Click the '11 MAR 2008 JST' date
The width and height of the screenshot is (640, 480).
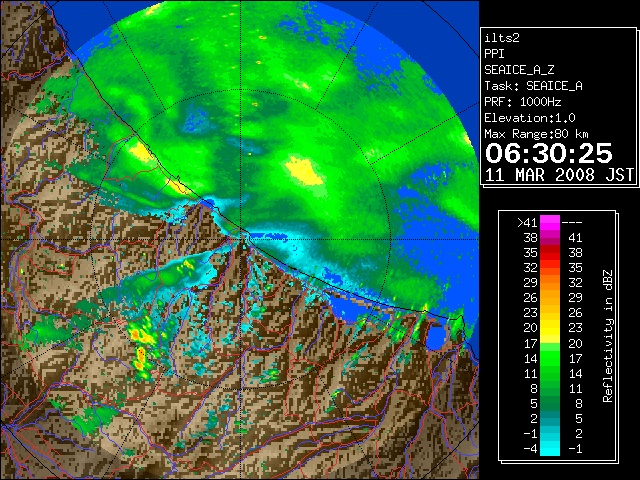point(559,175)
